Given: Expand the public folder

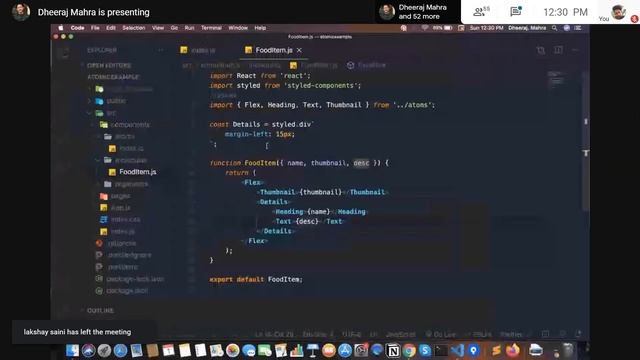Looking at the screenshot, I should coord(111,101).
